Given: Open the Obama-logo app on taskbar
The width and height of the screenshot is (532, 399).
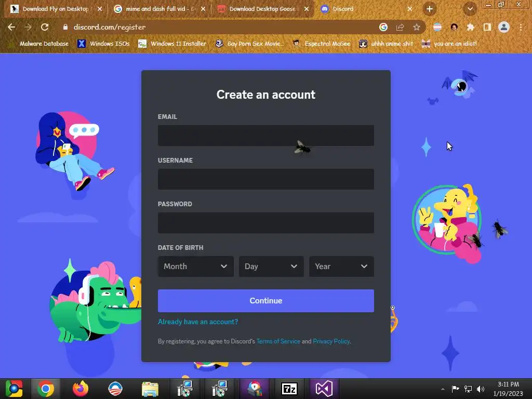Looking at the screenshot, I should (115, 389).
